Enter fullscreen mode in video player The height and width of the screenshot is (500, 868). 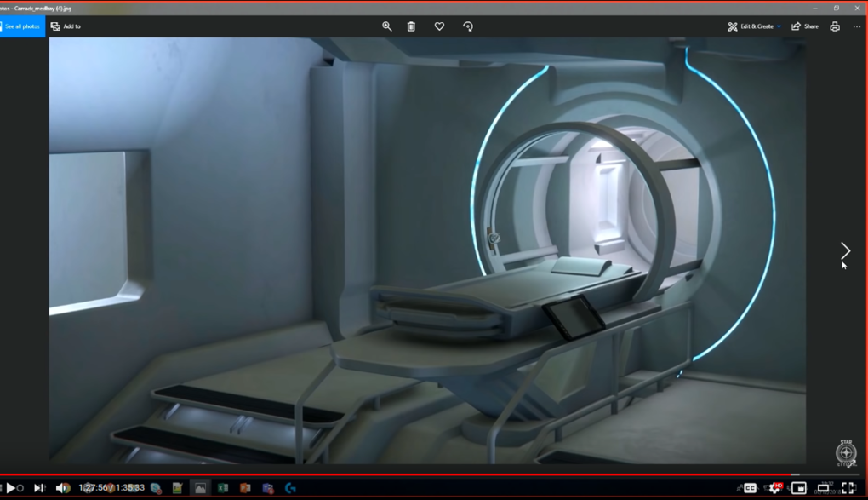tap(848, 488)
